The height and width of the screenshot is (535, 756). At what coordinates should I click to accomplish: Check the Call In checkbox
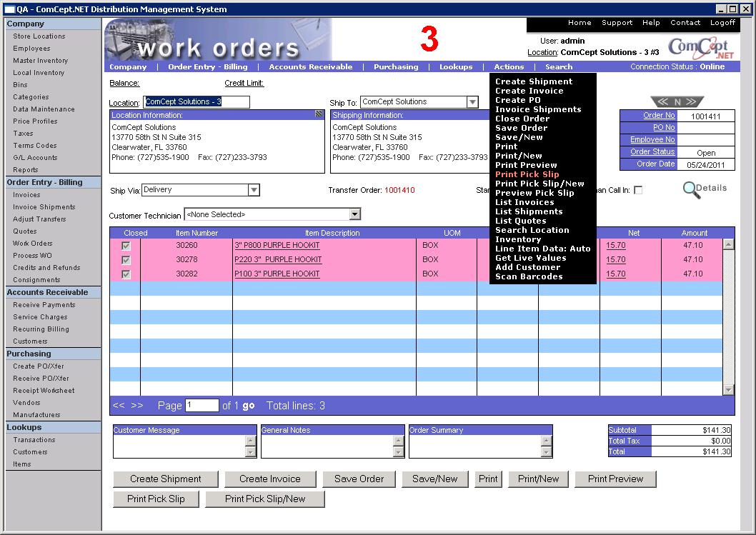pos(638,190)
